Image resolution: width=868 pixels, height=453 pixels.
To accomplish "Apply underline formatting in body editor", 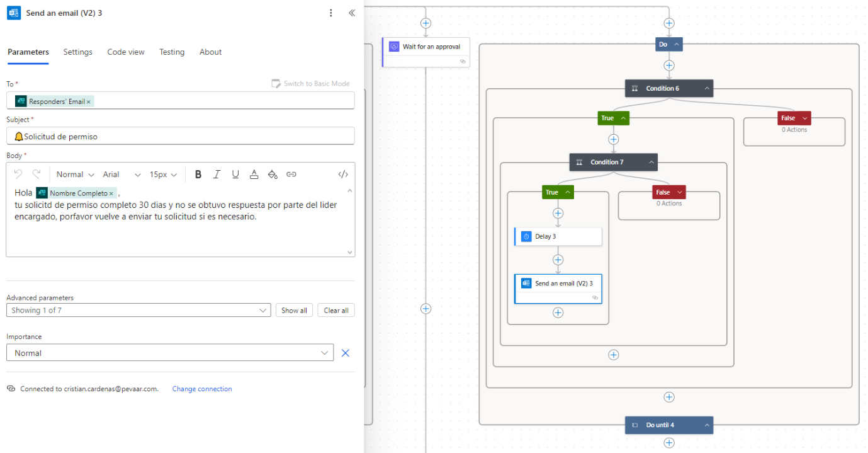I will click(x=235, y=175).
